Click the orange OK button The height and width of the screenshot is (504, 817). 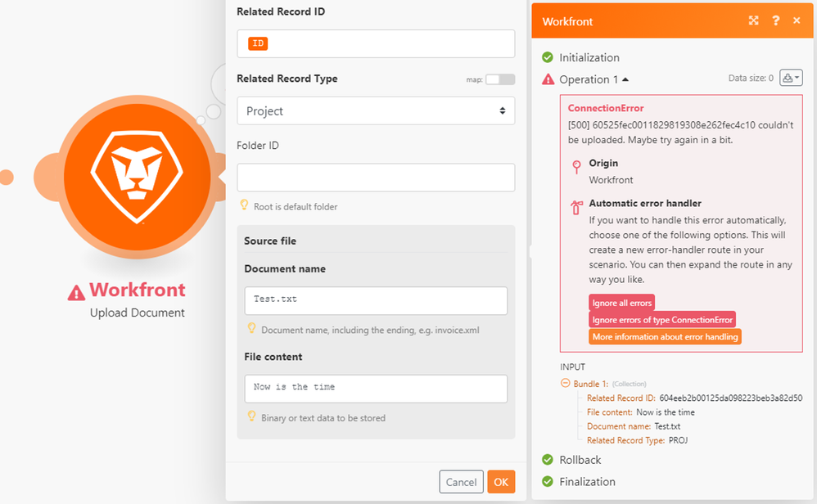click(501, 482)
